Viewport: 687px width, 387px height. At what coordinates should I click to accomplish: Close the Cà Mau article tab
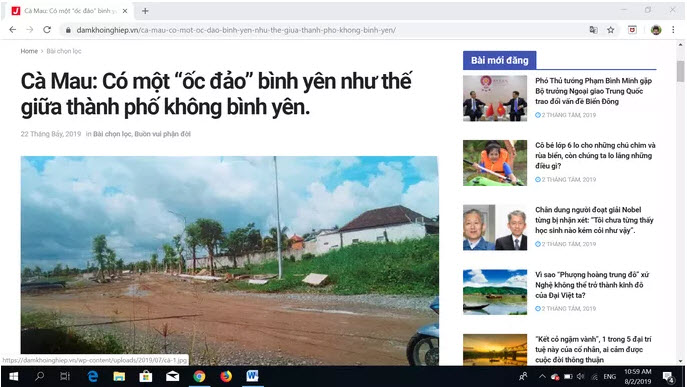(x=125, y=11)
